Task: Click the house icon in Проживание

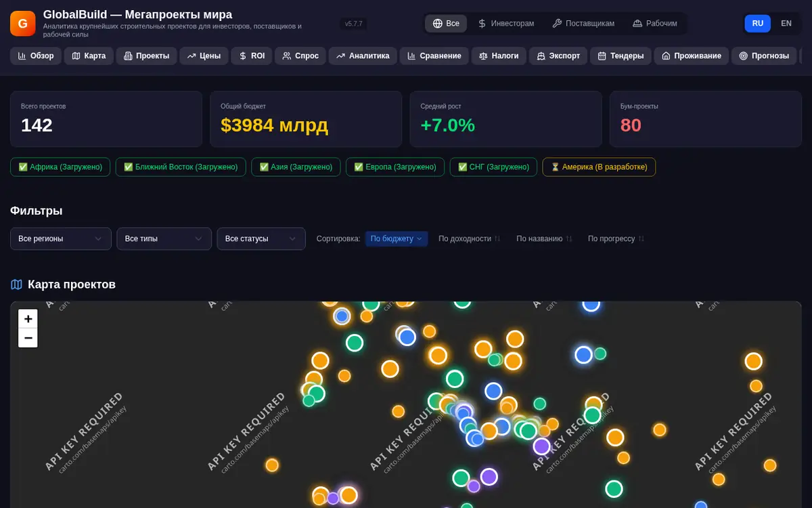Action: (667, 56)
